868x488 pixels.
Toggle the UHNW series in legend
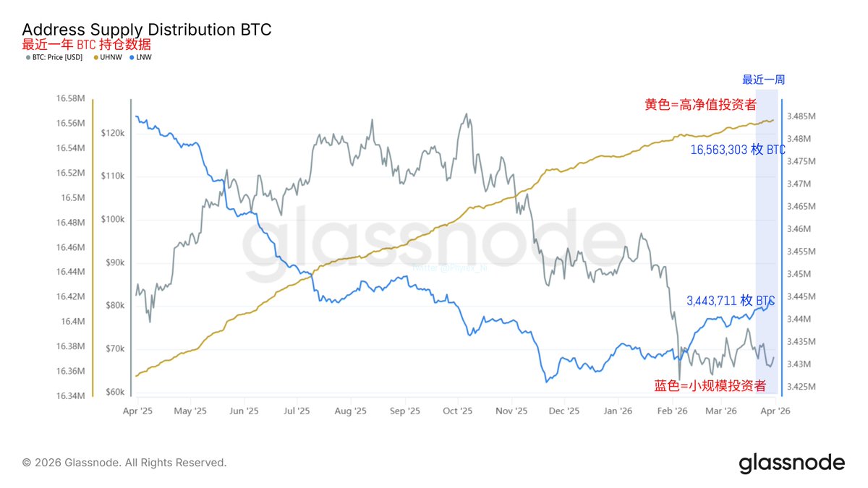112,57
